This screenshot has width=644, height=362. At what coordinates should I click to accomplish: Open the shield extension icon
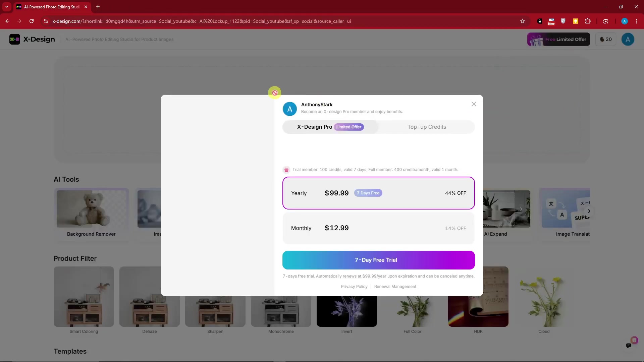tap(563, 21)
